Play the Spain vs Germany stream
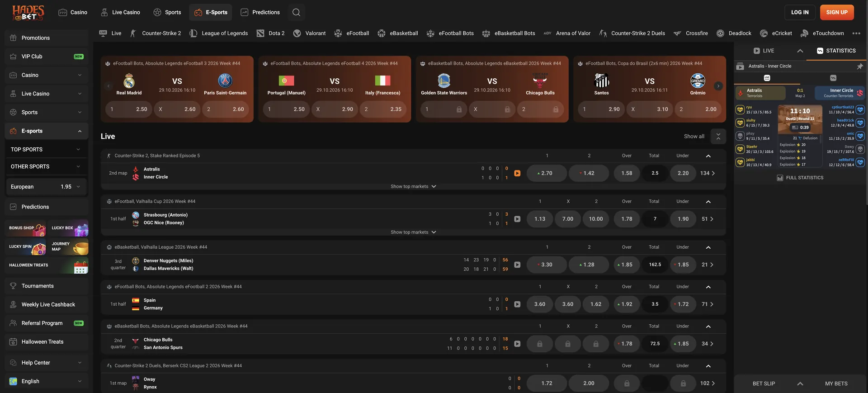 [517, 304]
